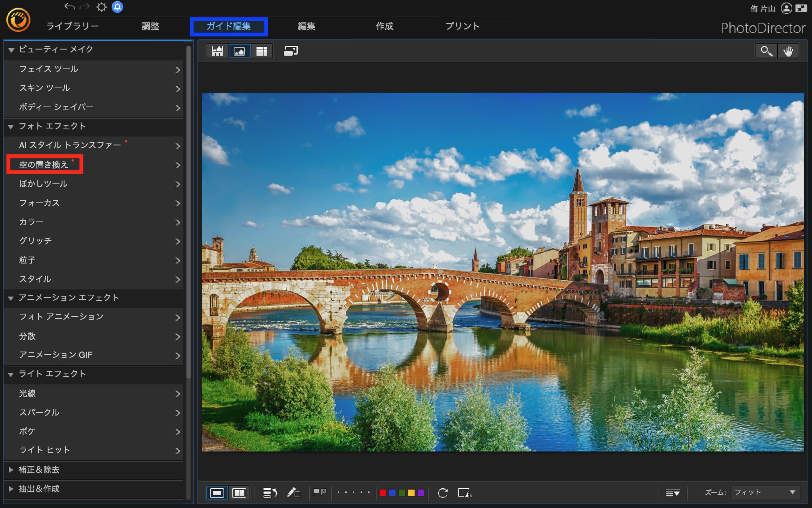Image resolution: width=812 pixels, height=508 pixels.
Task: Click the rotate photo icon
Action: [x=443, y=493]
